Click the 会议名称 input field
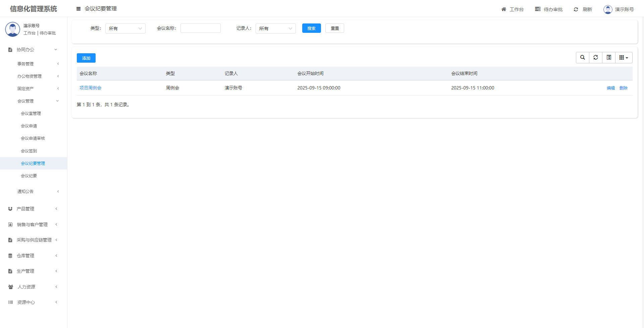Viewport: 644px width, 328px height. [x=200, y=28]
